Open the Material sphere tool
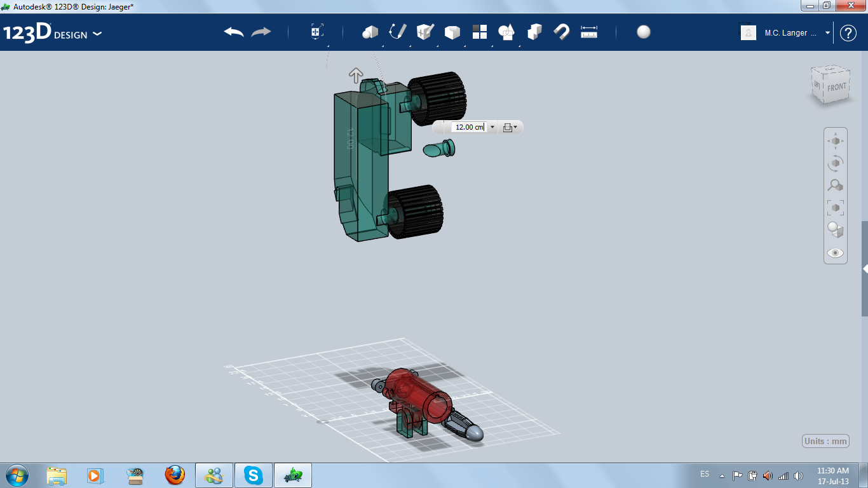Screen dimensions: 868x488 point(644,32)
